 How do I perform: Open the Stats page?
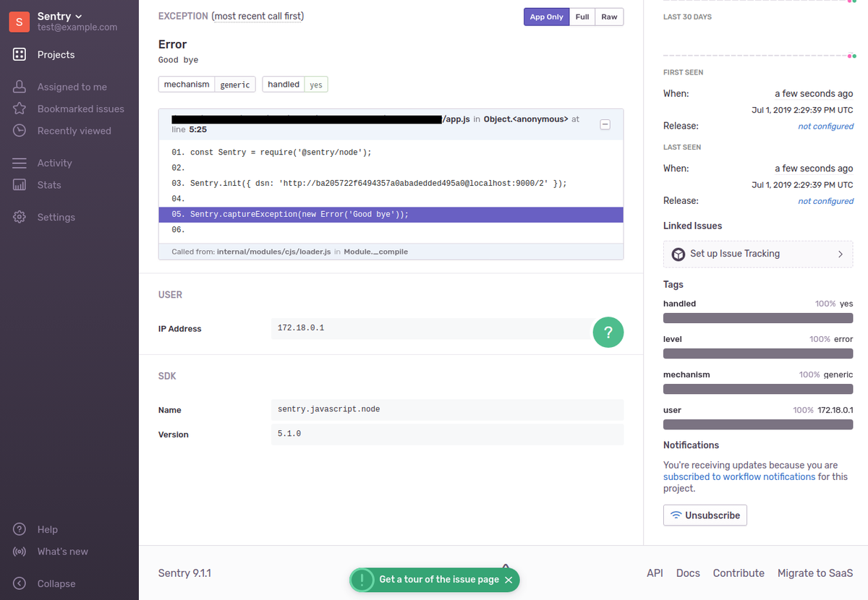point(48,185)
